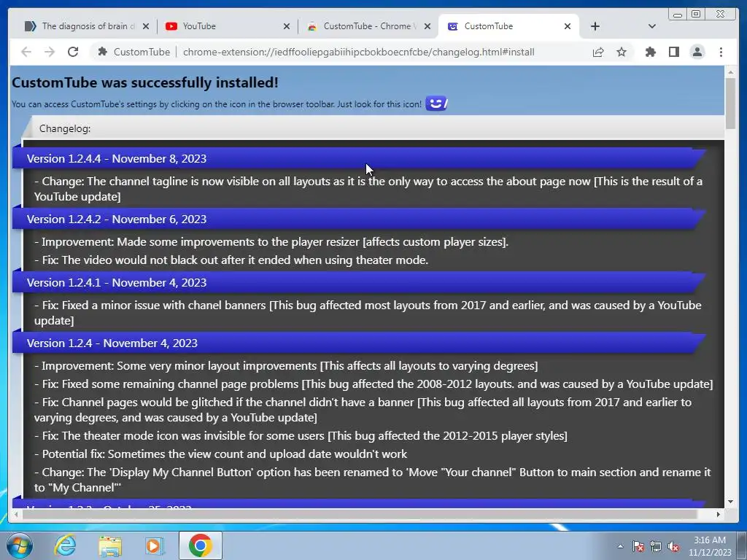Select the Version 1.2.4.1 - November 4, 2023 header

pos(358,282)
